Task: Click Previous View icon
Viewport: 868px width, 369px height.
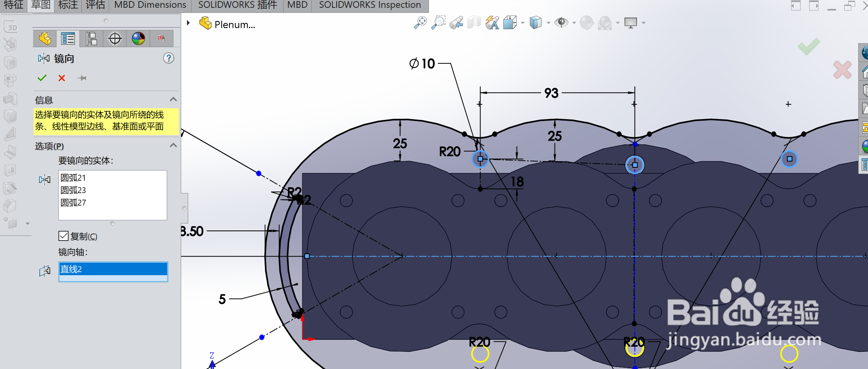Action: [x=456, y=23]
